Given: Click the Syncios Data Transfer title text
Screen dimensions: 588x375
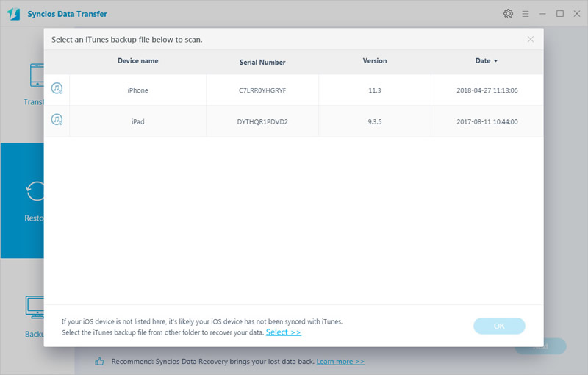Looking at the screenshot, I should pos(67,14).
